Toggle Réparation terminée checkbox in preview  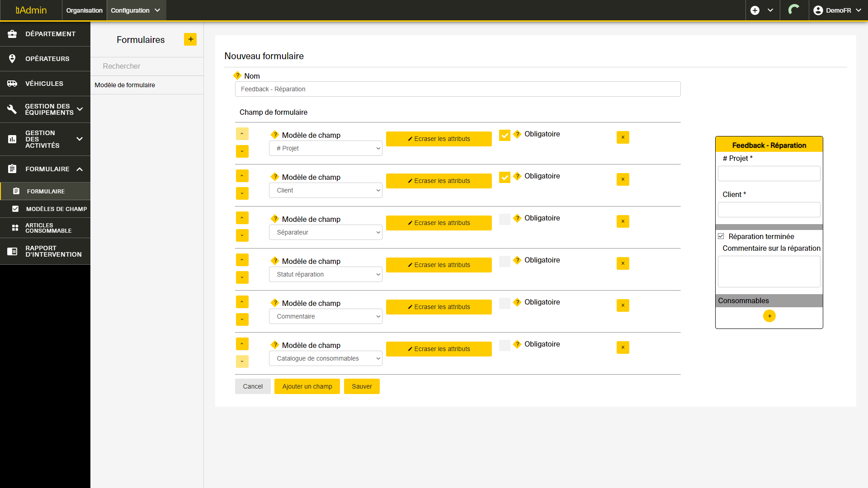[721, 236]
